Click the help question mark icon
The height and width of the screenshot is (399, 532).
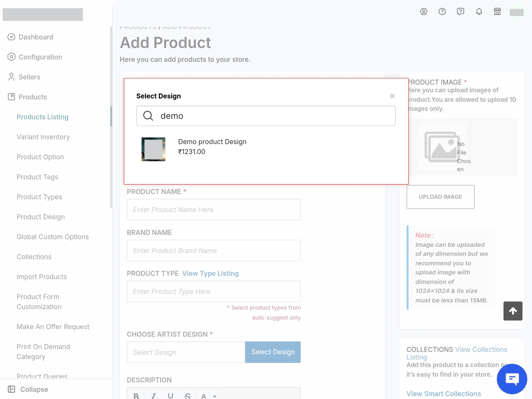point(442,12)
